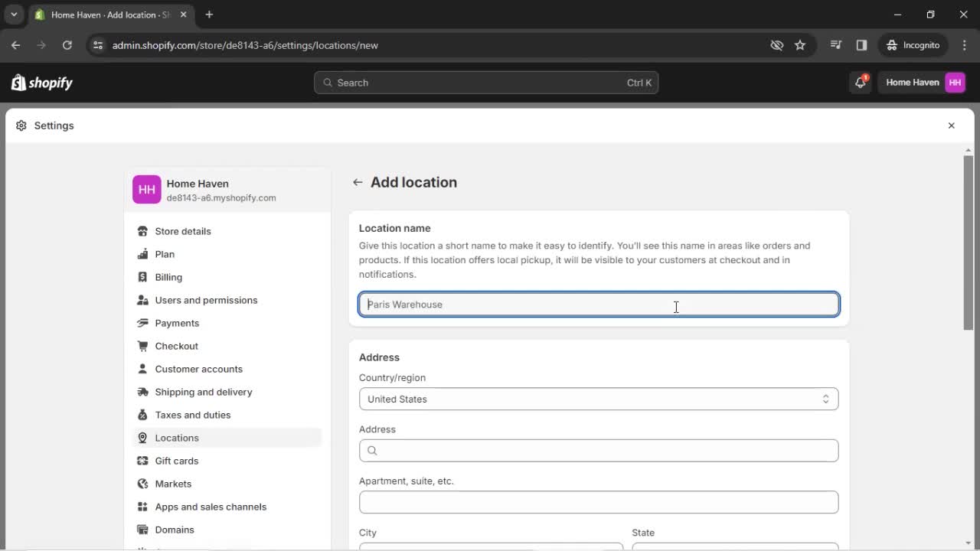
Task: Bookmark this page with the star icon
Action: pyautogui.click(x=800, y=45)
